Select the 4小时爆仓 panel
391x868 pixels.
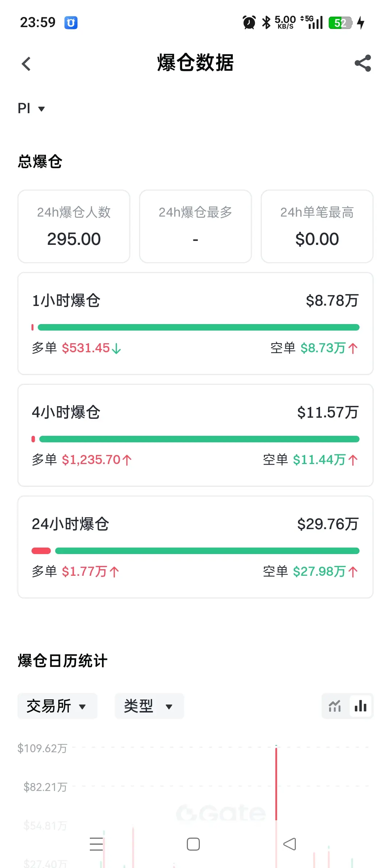[x=195, y=435]
